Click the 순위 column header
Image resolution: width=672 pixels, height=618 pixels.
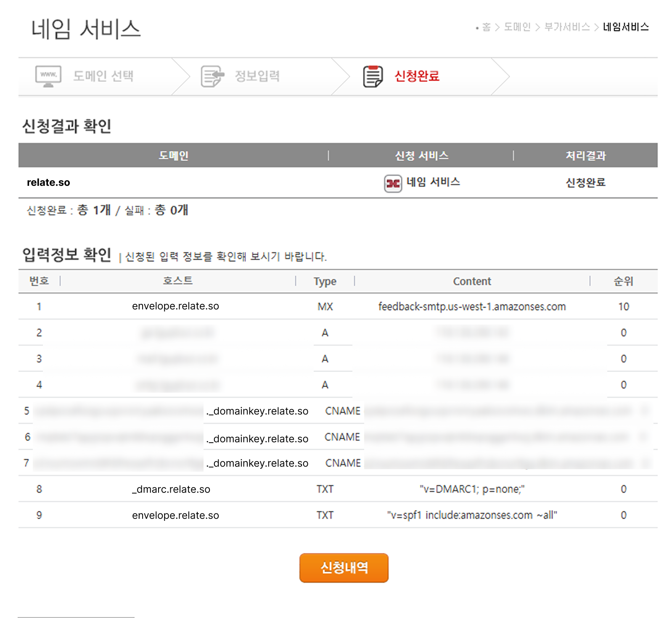click(x=623, y=281)
